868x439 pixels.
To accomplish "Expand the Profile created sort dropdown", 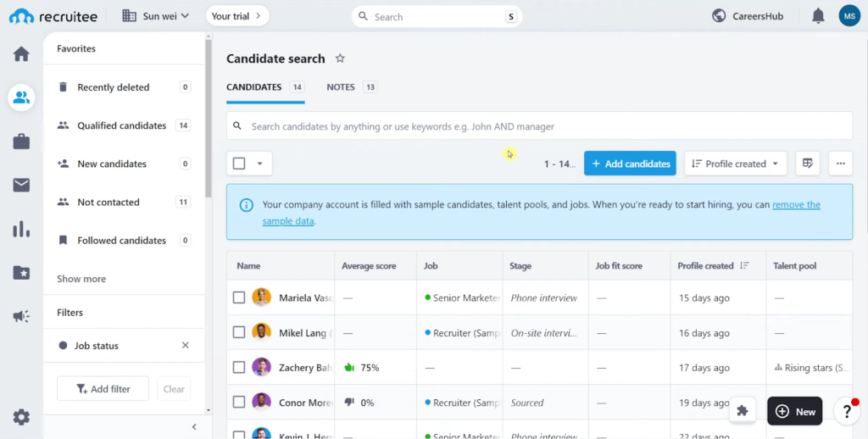I will 736,164.
